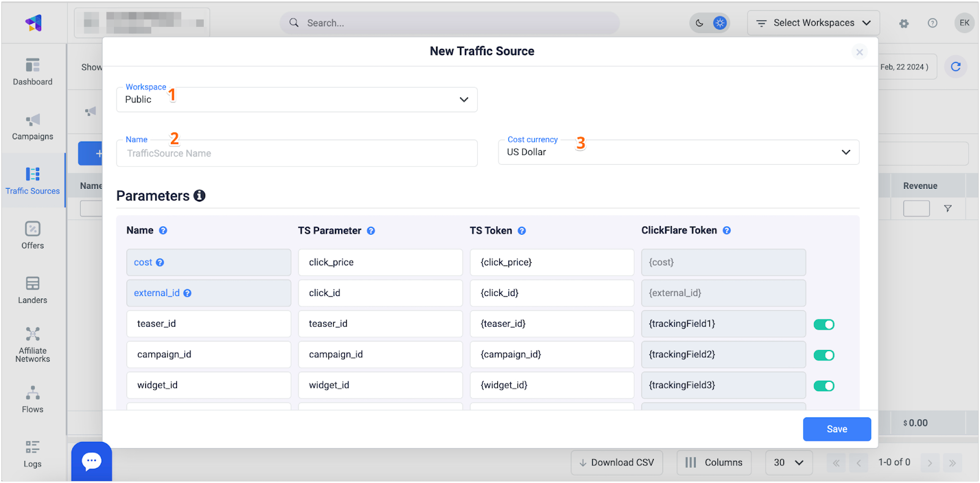The image size is (980, 483).
Task: Toggle off campaign_id trackingField2 switch
Action: [824, 355]
